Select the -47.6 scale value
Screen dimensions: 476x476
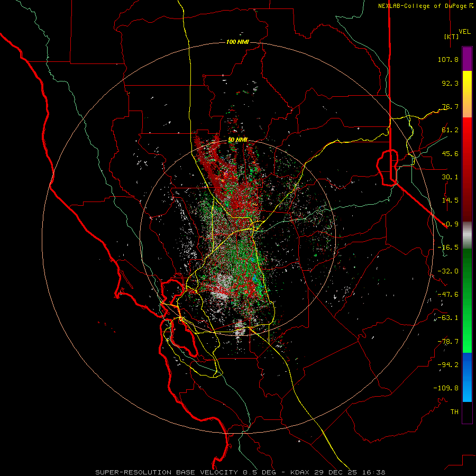coord(448,295)
